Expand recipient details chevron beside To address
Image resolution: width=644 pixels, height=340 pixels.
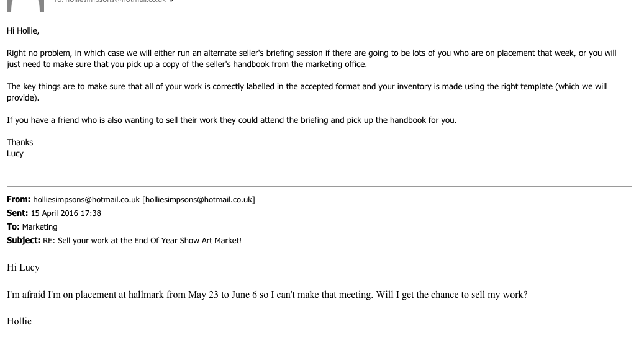click(171, 1)
